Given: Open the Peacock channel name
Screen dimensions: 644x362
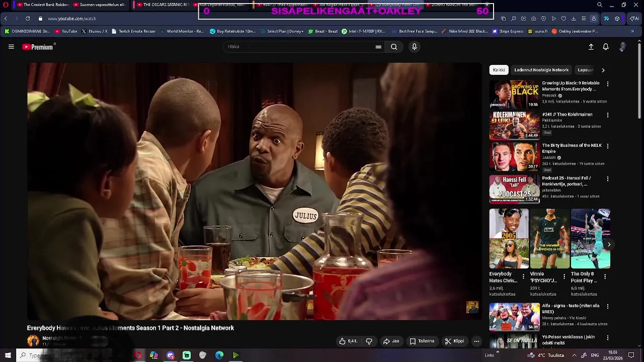Looking at the screenshot, I should pos(549,96).
